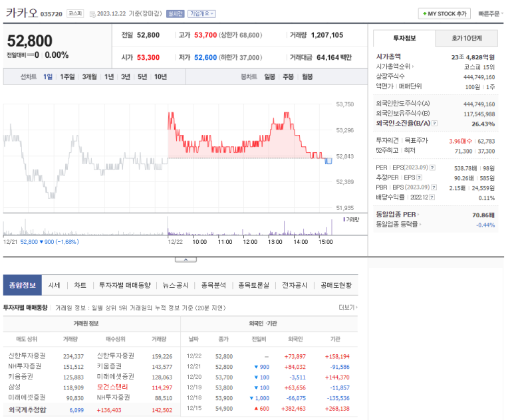Viewport: 514px width, 420px height.
Task: Open the 공매도현황 tab
Action: point(336,285)
